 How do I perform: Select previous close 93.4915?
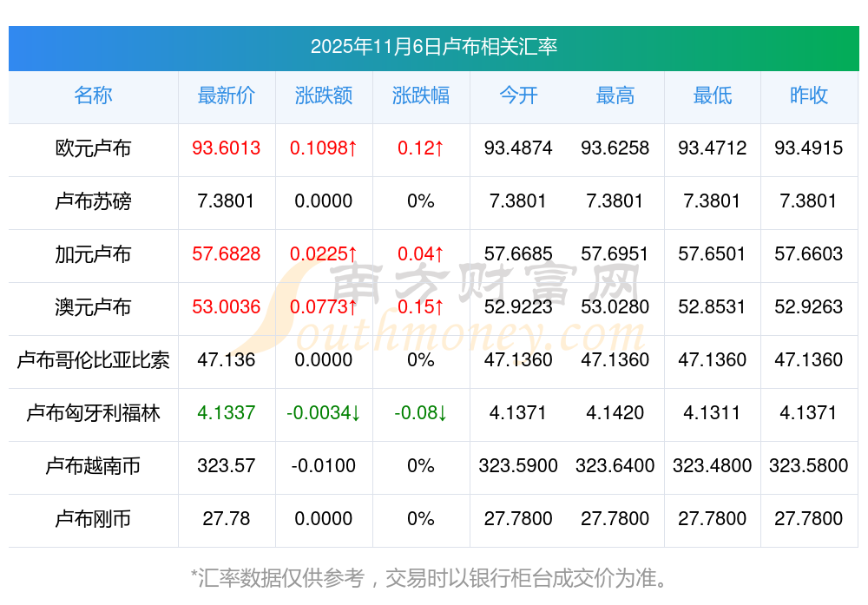pyautogui.click(x=809, y=148)
